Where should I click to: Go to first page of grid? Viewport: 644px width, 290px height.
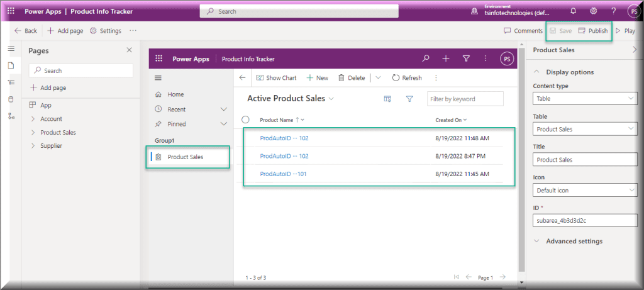pyautogui.click(x=456, y=277)
